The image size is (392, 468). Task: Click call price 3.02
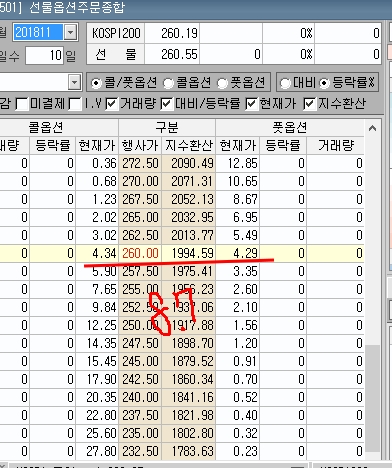(97, 235)
